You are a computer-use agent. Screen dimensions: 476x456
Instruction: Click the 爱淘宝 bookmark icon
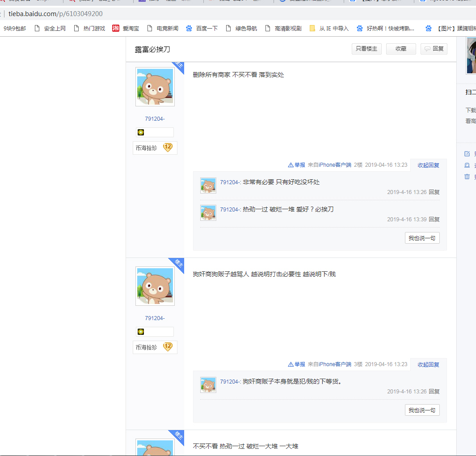(x=116, y=29)
